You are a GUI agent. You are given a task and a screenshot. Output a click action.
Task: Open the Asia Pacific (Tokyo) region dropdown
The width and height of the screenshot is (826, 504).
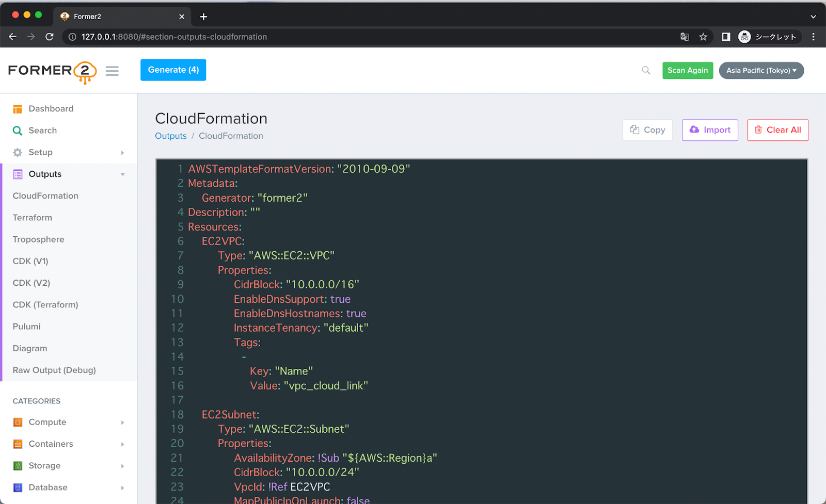pyautogui.click(x=761, y=70)
